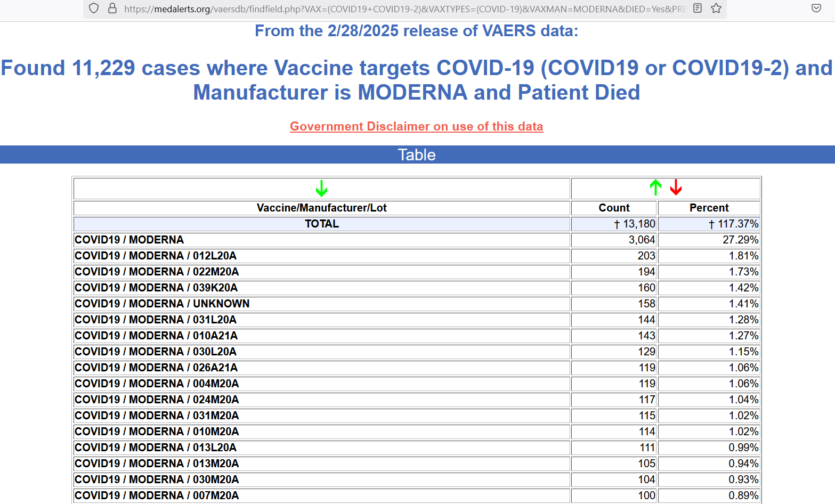The width and height of the screenshot is (835, 504).
Task: Click the Vaccine/Manufacturer/Lot column header
Action: (x=322, y=208)
